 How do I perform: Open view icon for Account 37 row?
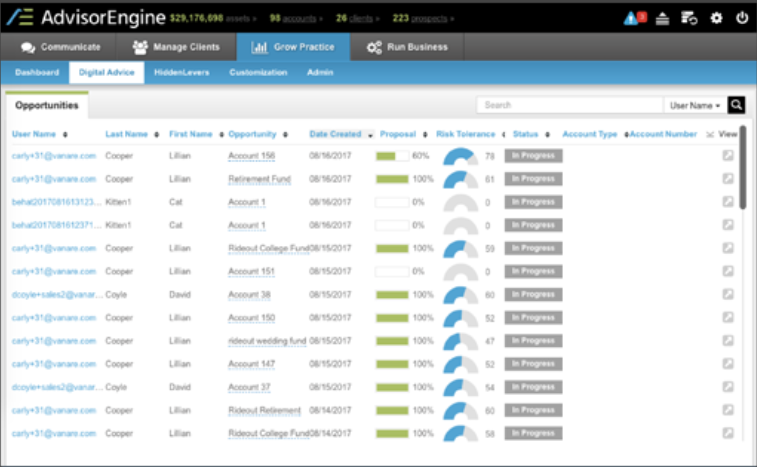tap(728, 387)
